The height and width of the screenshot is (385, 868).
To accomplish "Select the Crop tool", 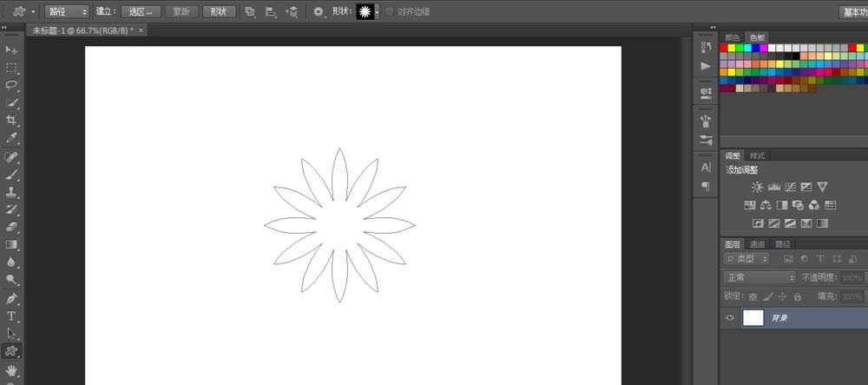I will point(12,120).
